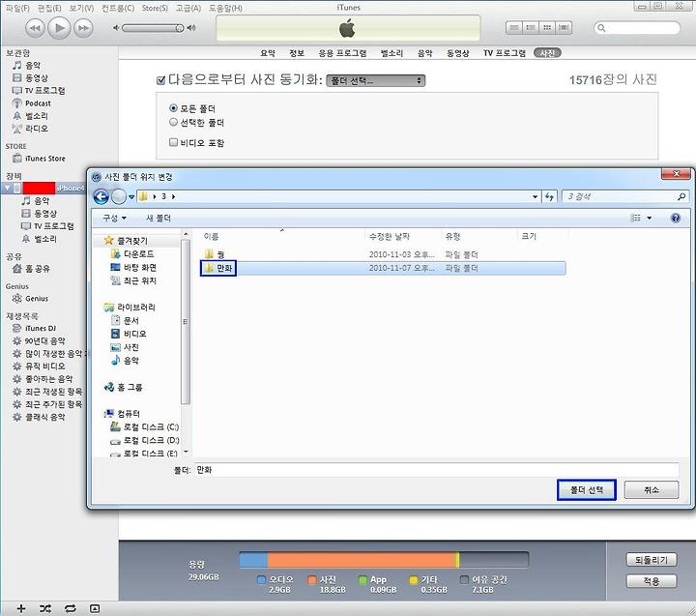Select 로컬 디스크 (C:) in navigation pane
The width and height of the screenshot is (696, 616).
point(145,426)
